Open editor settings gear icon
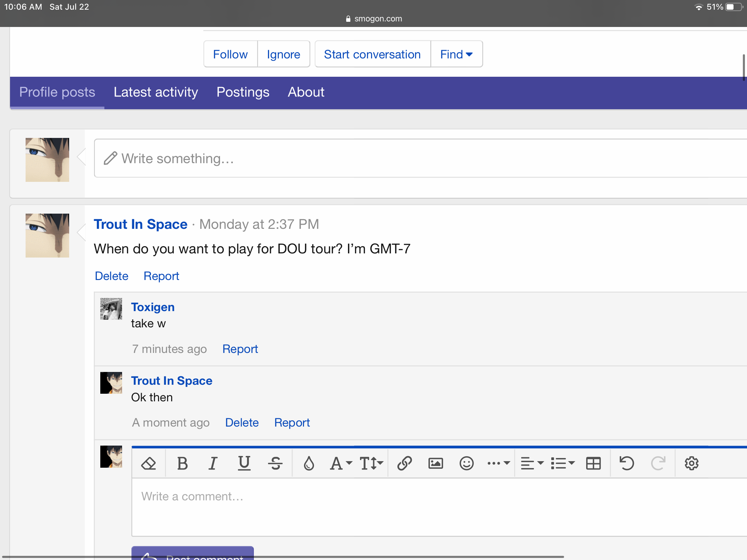 pos(691,463)
